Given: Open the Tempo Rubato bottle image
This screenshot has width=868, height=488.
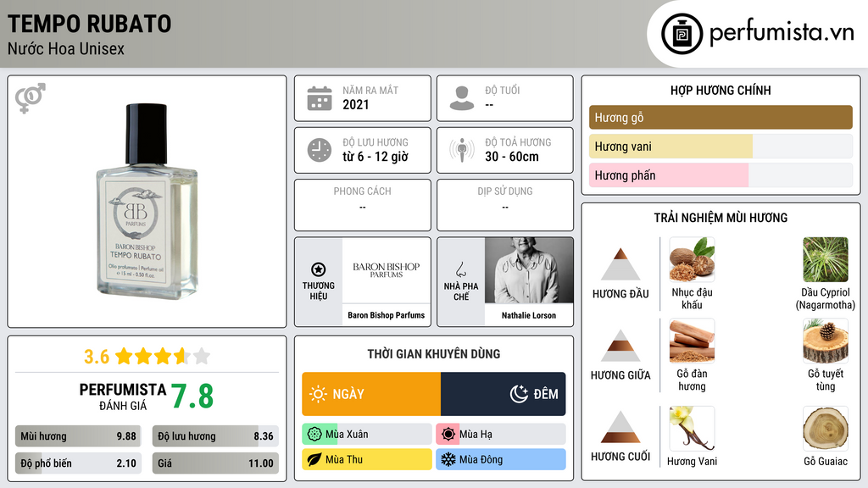Looking at the screenshot, I should coord(147,202).
